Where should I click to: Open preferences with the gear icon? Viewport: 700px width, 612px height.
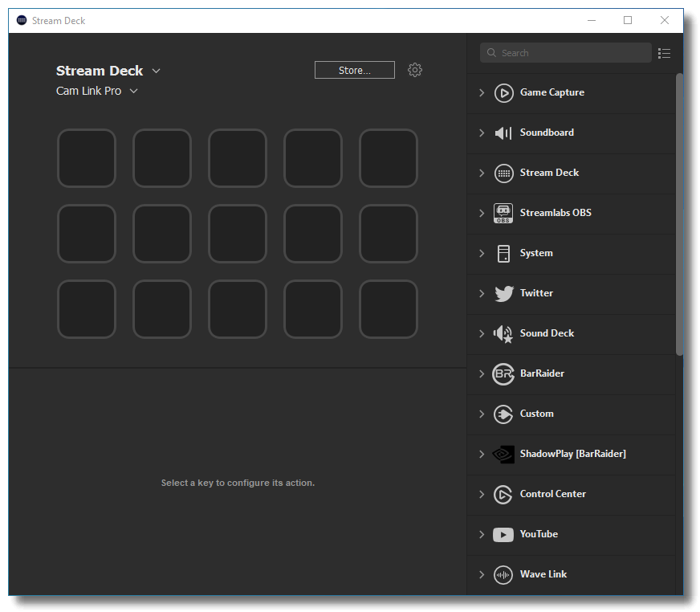click(x=415, y=70)
